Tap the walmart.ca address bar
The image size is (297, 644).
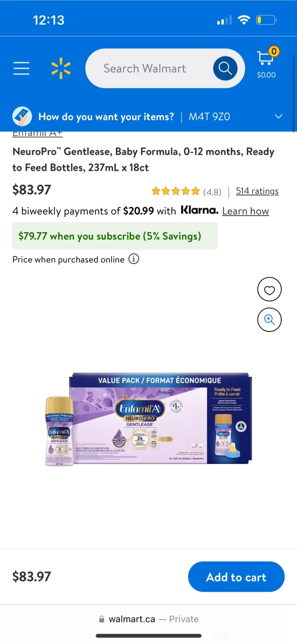click(148, 619)
